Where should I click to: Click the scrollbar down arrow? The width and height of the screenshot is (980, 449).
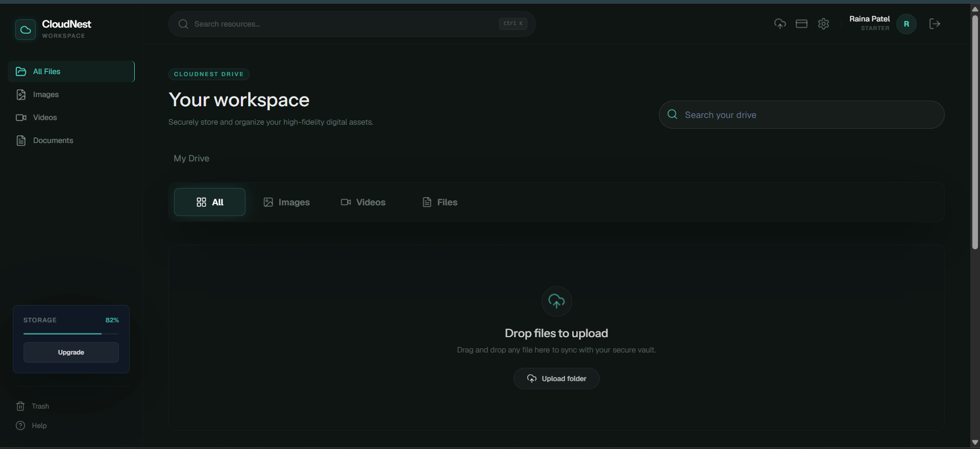tap(975, 442)
